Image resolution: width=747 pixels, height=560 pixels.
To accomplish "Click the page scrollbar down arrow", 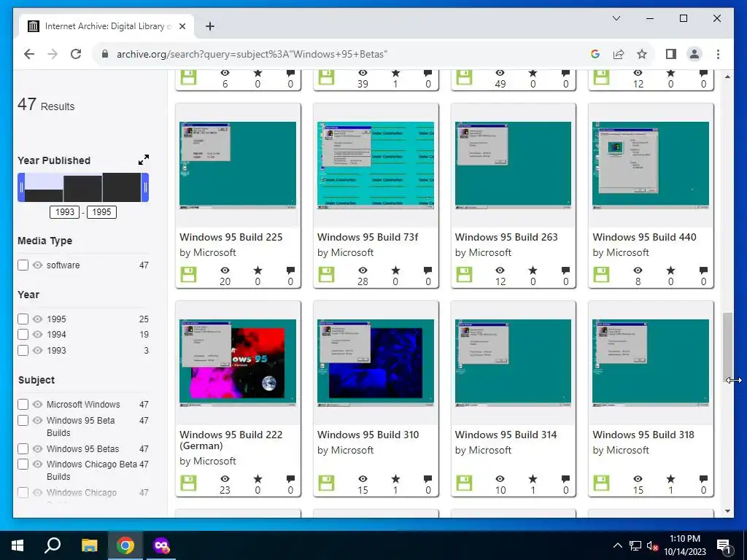I will pyautogui.click(x=727, y=511).
